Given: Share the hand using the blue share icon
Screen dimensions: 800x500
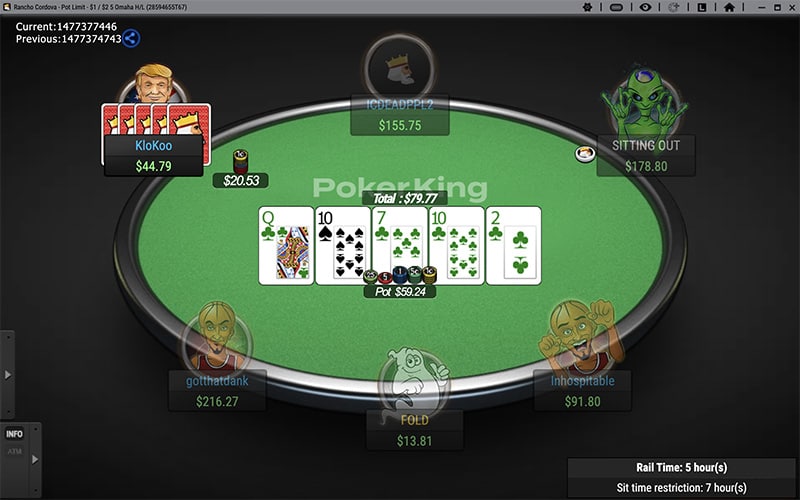Looking at the screenshot, I should click(x=131, y=38).
